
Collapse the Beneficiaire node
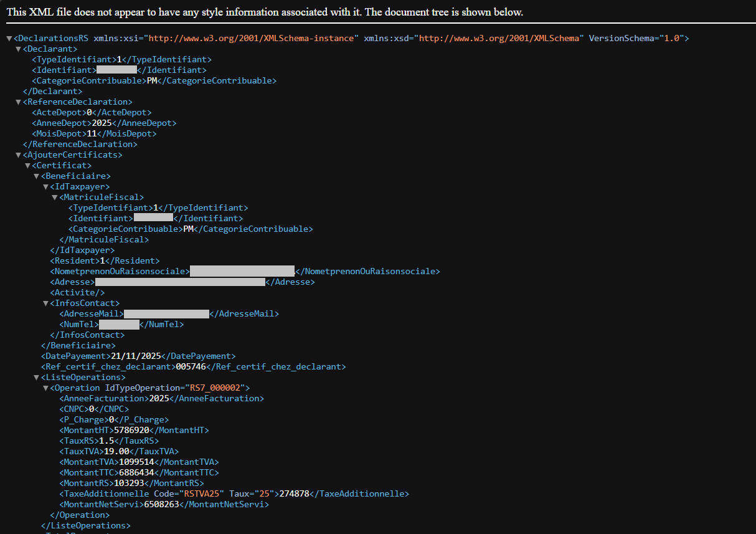tap(36, 176)
